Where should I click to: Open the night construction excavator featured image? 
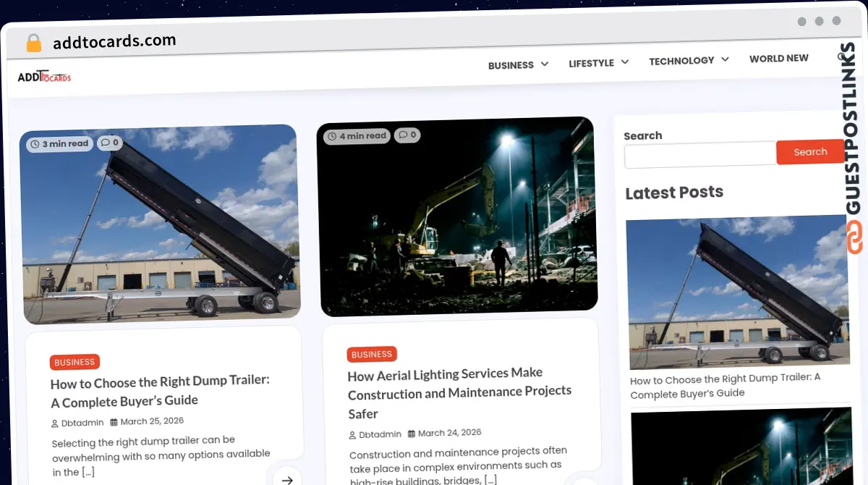pyautogui.click(x=457, y=216)
